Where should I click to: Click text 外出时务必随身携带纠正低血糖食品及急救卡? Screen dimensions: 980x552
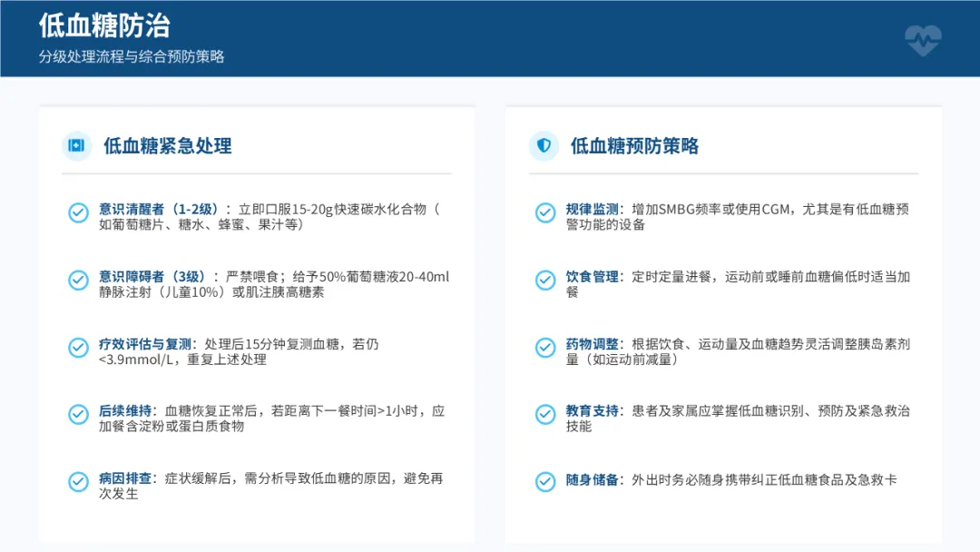pyautogui.click(x=764, y=480)
